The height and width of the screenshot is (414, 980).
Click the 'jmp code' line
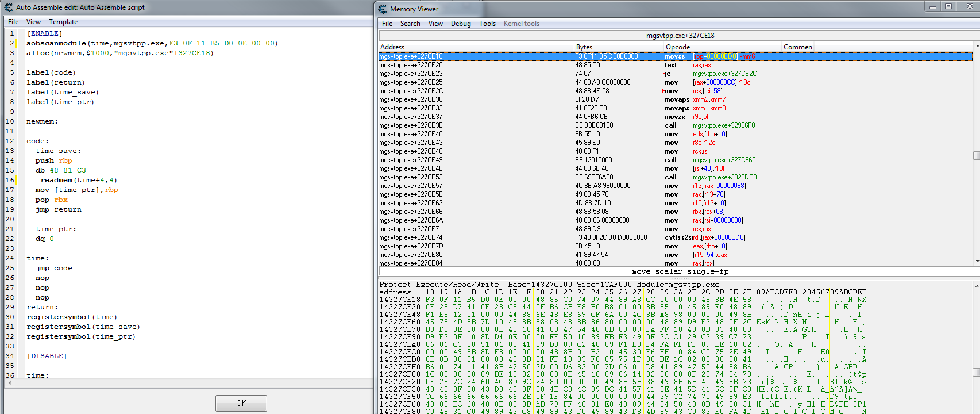[x=54, y=268]
